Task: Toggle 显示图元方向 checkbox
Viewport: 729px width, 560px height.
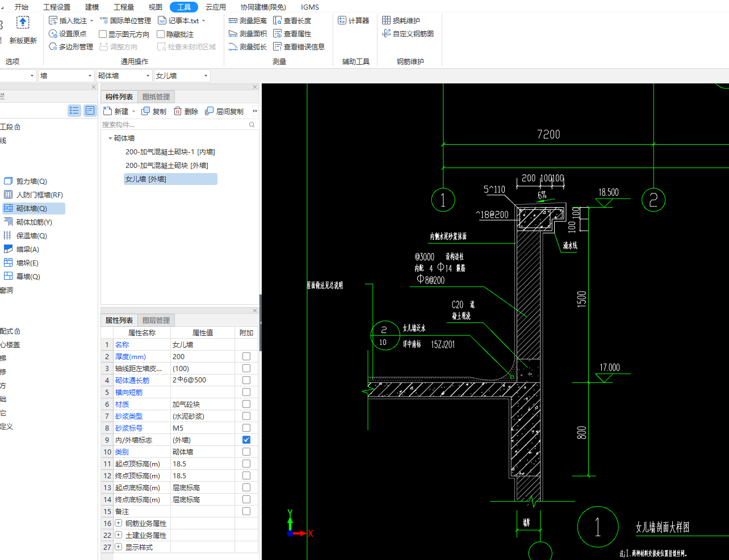Action: 103,34
